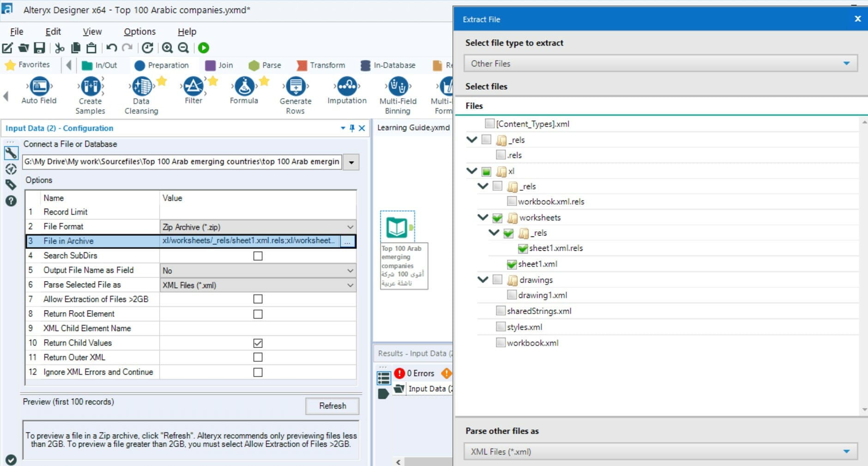
Task: Enable the Search SubDirs checkbox
Action: [x=258, y=256]
